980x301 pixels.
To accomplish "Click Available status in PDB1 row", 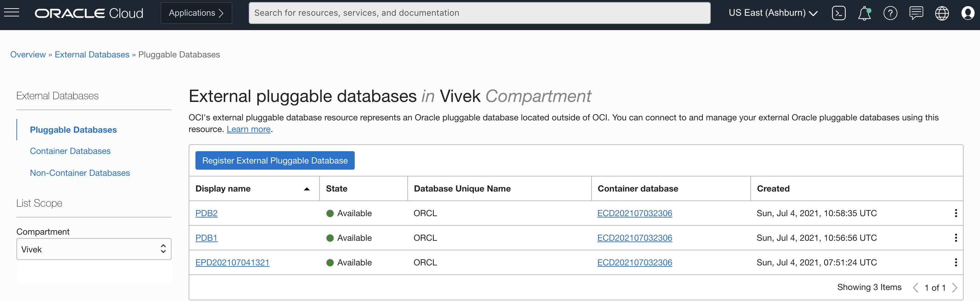I will tap(349, 238).
